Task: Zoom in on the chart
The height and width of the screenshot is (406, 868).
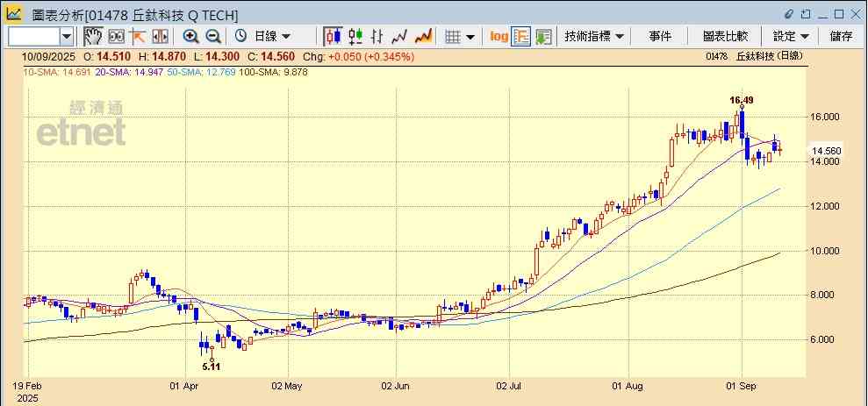Action: pyautogui.click(x=191, y=37)
